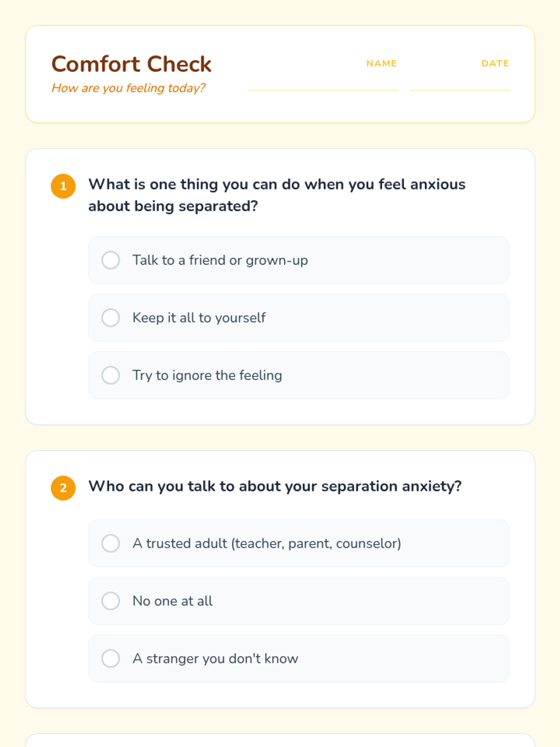Click the 'How are you feeling today?' subtitle
This screenshot has width=560, height=747.
coord(128,88)
